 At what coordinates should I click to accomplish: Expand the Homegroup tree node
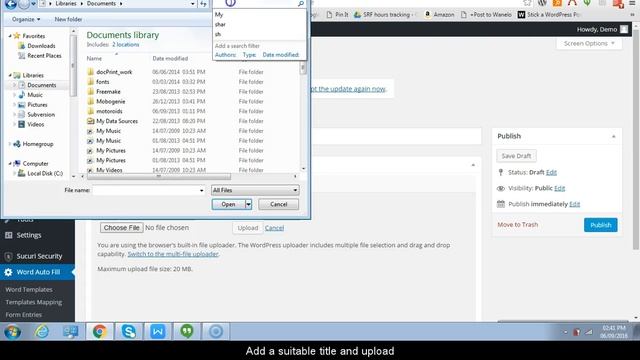(10, 144)
